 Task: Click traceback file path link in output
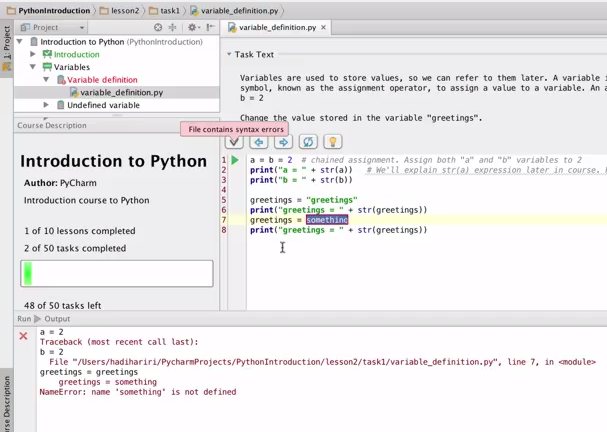(284, 362)
